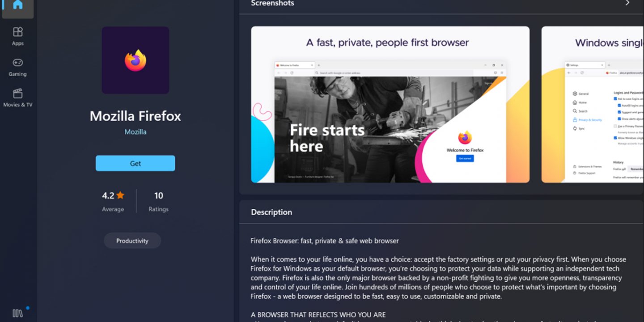644x322 pixels.
Task: Click the orange rating star
Action: click(120, 195)
